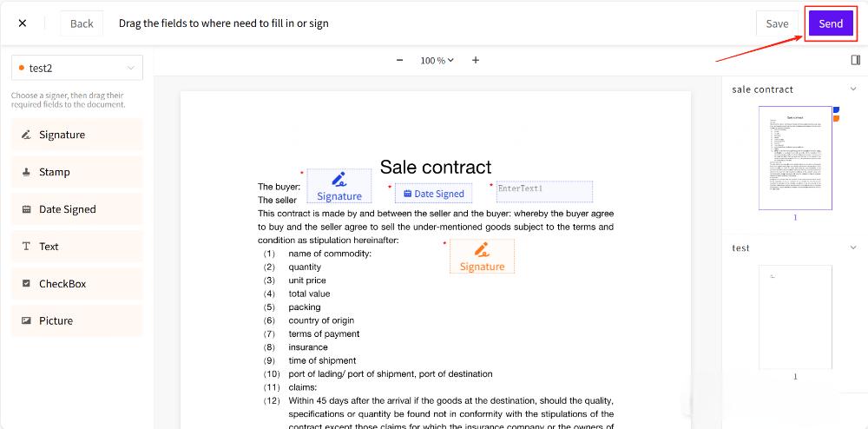Close the field editor with X icon

(23, 23)
